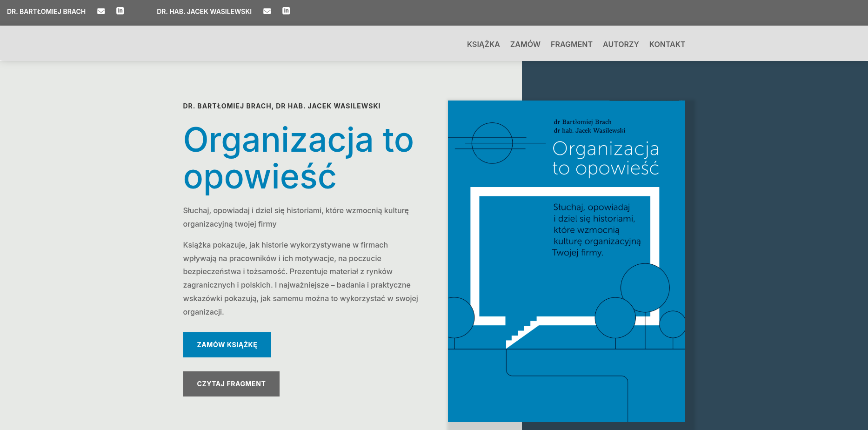Open Dr. Bartłomiej Brach's LinkedIn profile
The height and width of the screenshot is (430, 868).
[x=120, y=11]
